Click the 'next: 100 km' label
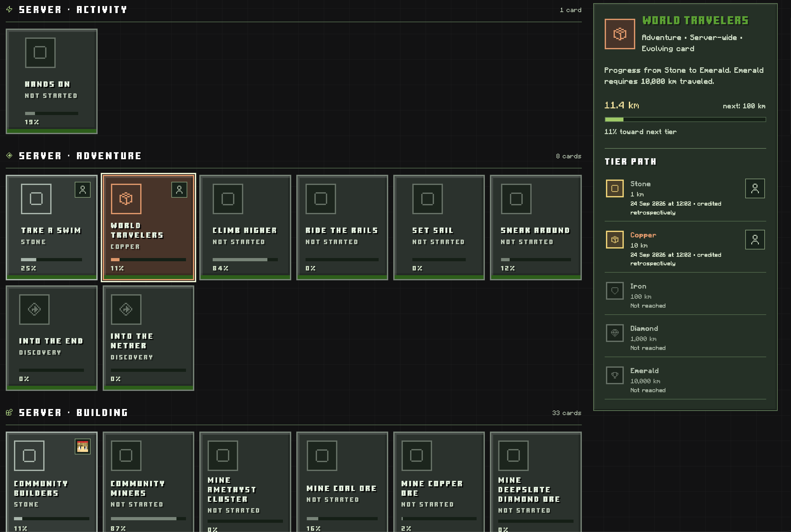Viewport: 791px width, 532px height. (x=744, y=106)
